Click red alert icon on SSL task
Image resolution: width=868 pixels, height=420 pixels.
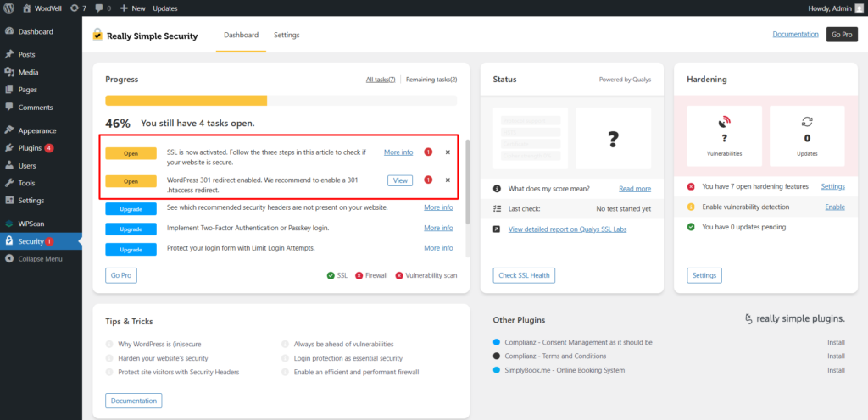[428, 152]
